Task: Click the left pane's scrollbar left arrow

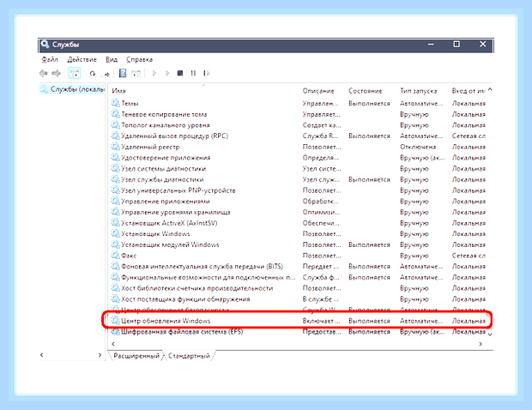Action: pos(42,355)
